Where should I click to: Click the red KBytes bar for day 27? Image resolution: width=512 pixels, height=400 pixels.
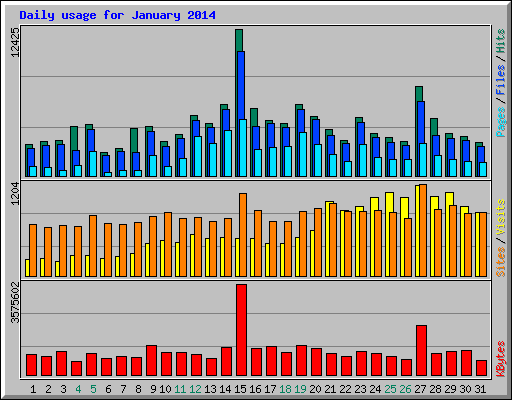(x=422, y=351)
